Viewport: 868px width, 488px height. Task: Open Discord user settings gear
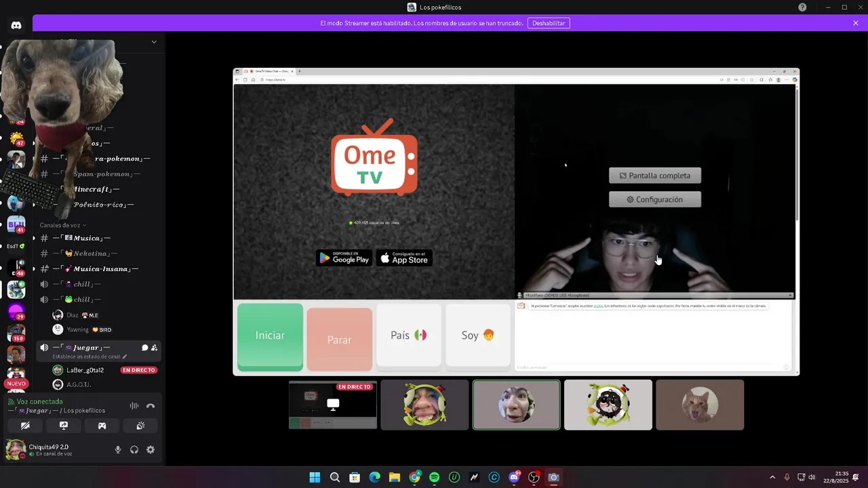click(x=151, y=449)
